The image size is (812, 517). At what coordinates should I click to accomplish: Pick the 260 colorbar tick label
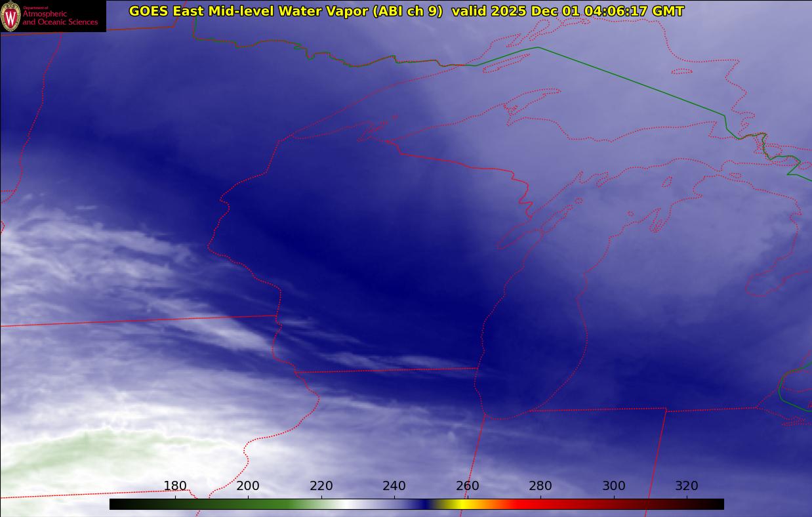tap(468, 486)
